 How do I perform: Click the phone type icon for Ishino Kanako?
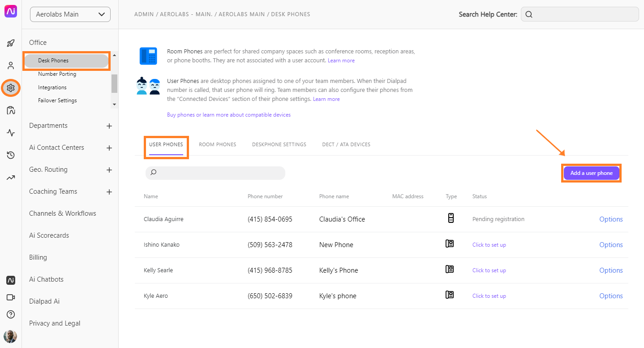point(450,244)
